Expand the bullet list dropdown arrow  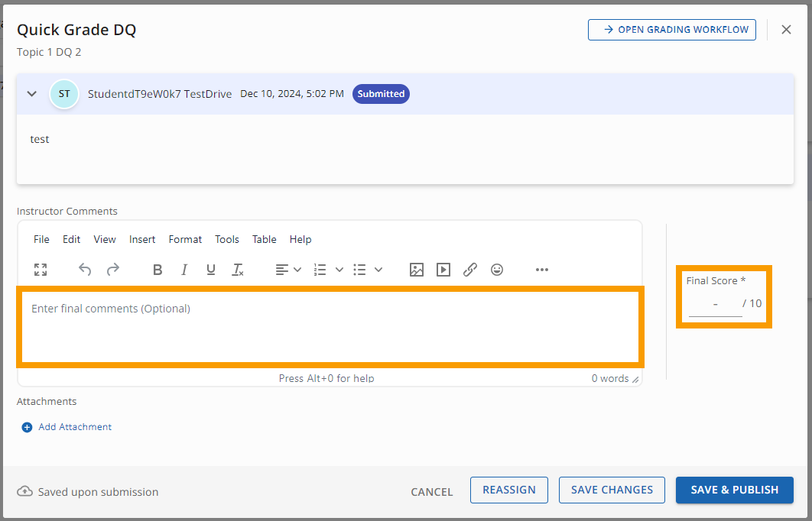(378, 270)
